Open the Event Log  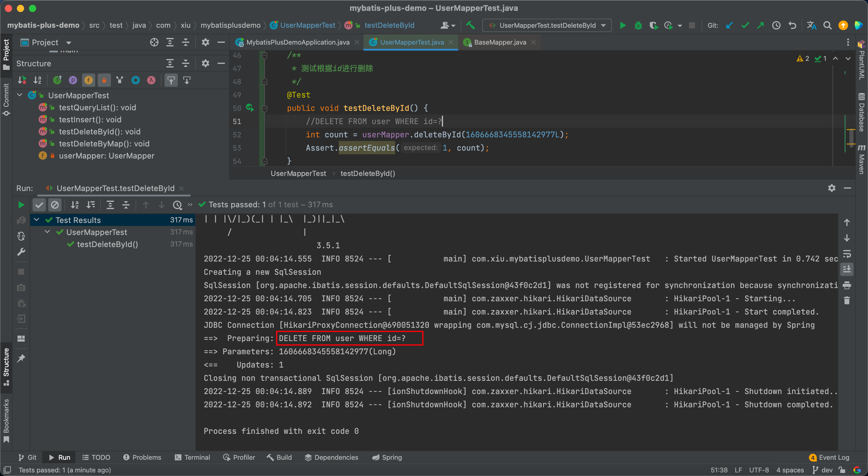point(829,457)
